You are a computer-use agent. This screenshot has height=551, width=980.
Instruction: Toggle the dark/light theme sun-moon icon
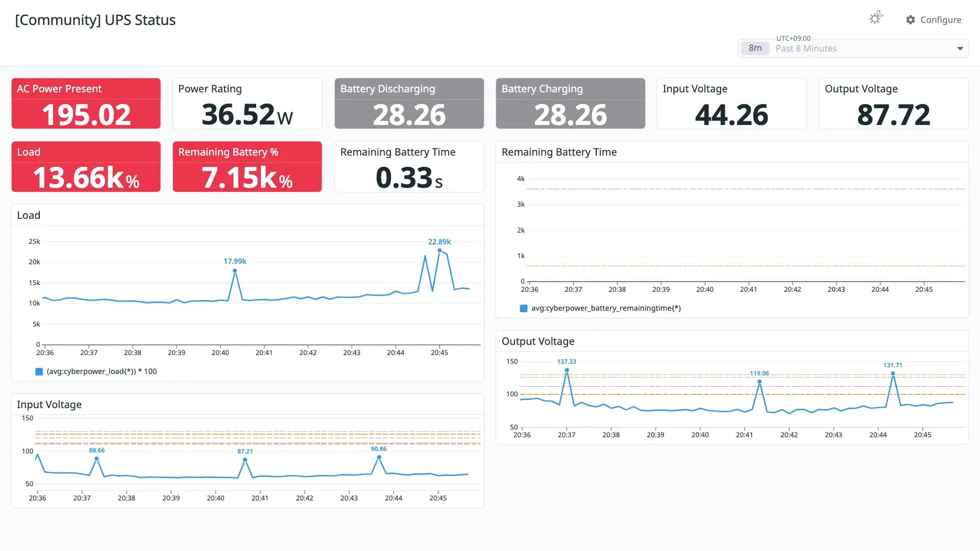876,18
